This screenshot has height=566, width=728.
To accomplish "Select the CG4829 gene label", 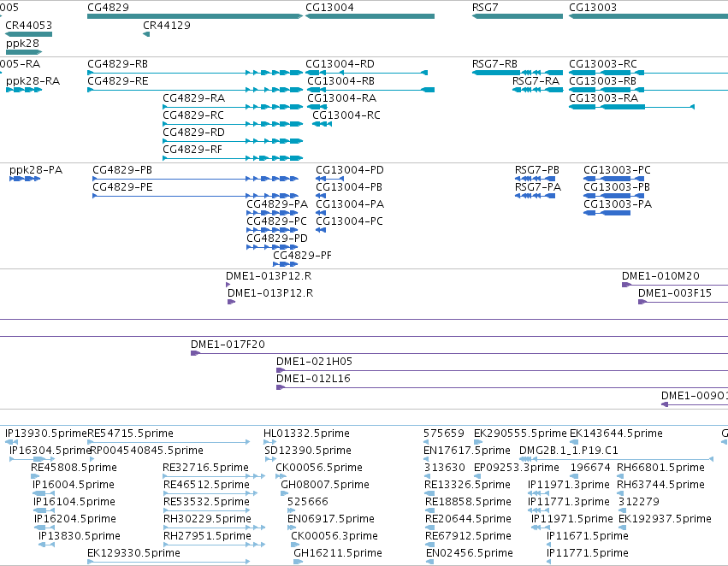I will pos(108,8).
